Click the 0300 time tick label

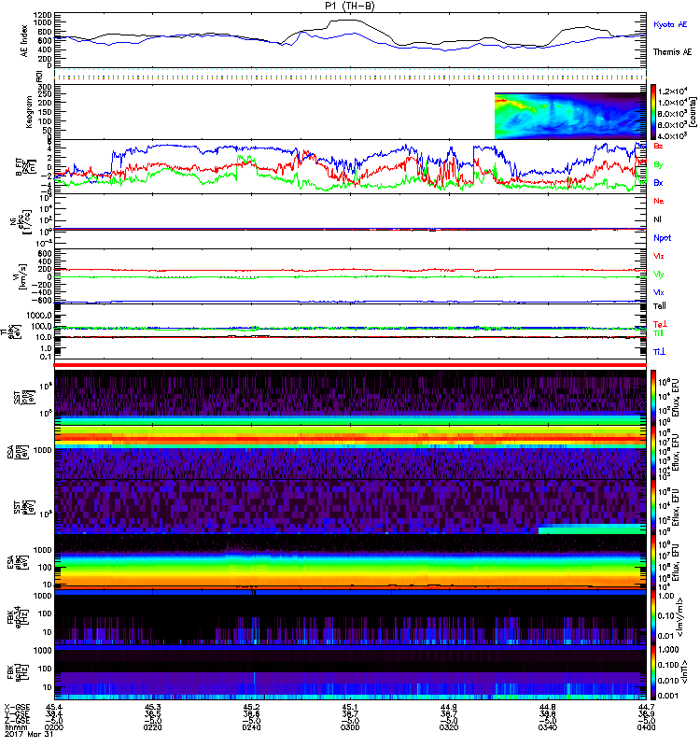click(x=350, y=727)
